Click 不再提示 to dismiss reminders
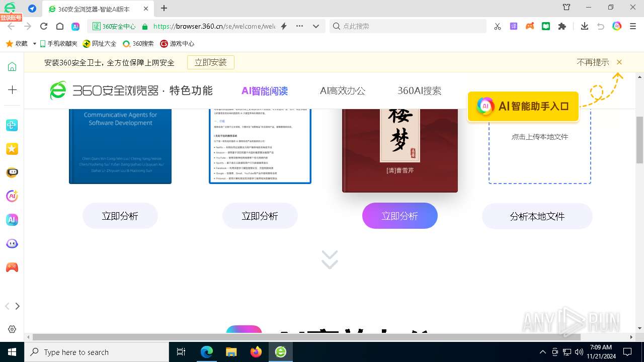Screen dimensions: 644x362 click(593, 62)
